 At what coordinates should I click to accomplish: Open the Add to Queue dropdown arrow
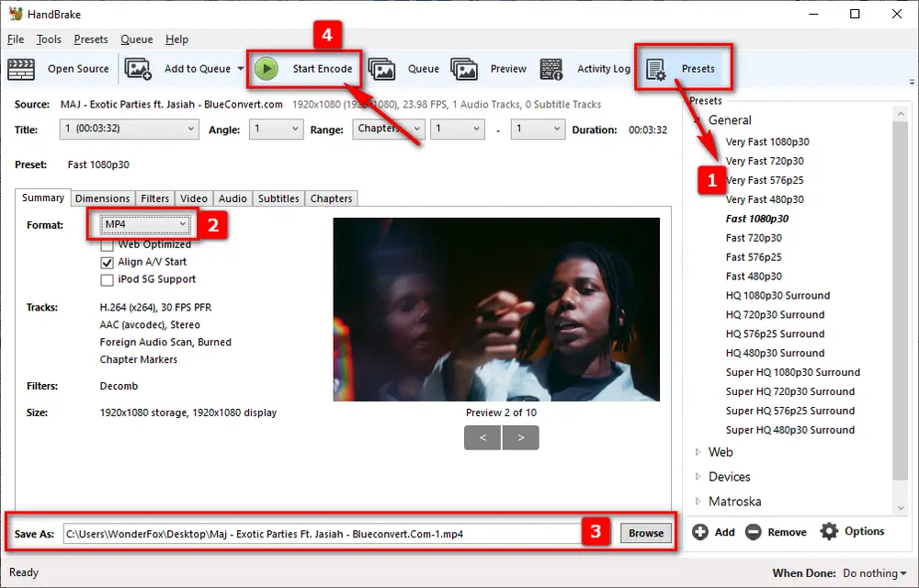[240, 69]
